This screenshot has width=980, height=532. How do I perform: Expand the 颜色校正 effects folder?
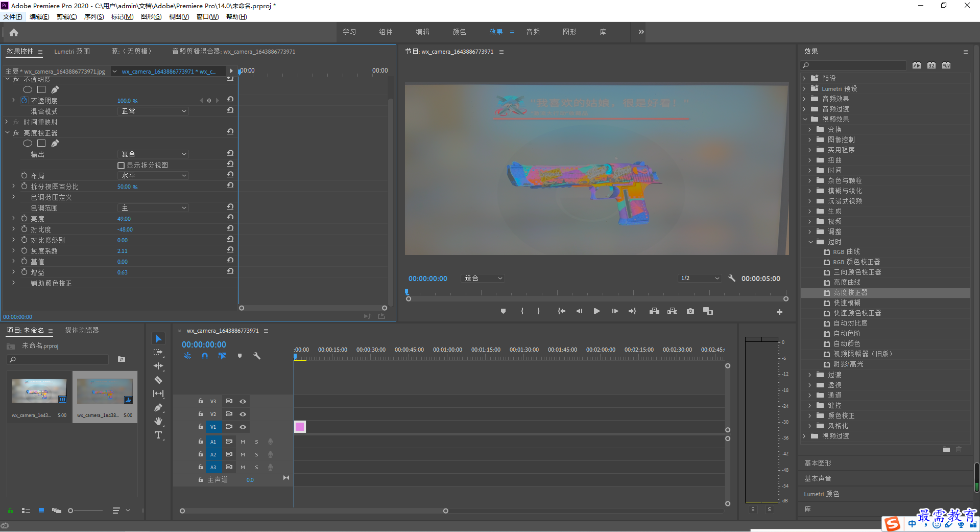[810, 416]
